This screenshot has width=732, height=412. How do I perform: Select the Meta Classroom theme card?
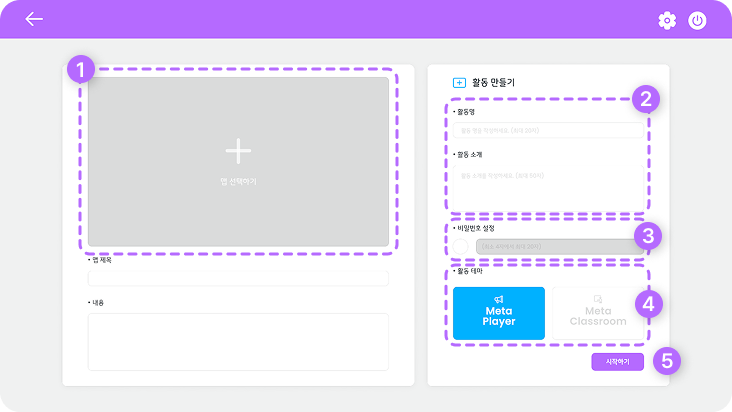pos(598,313)
